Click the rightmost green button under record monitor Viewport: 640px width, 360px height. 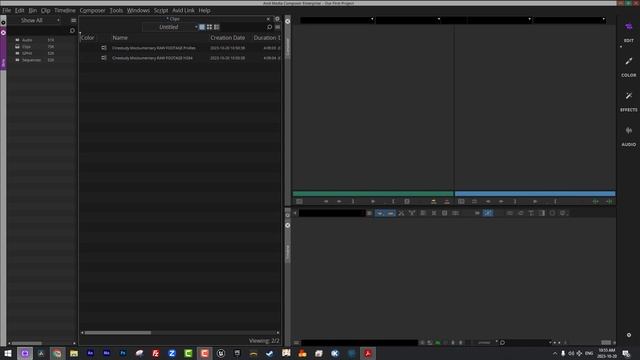[x=609, y=201]
